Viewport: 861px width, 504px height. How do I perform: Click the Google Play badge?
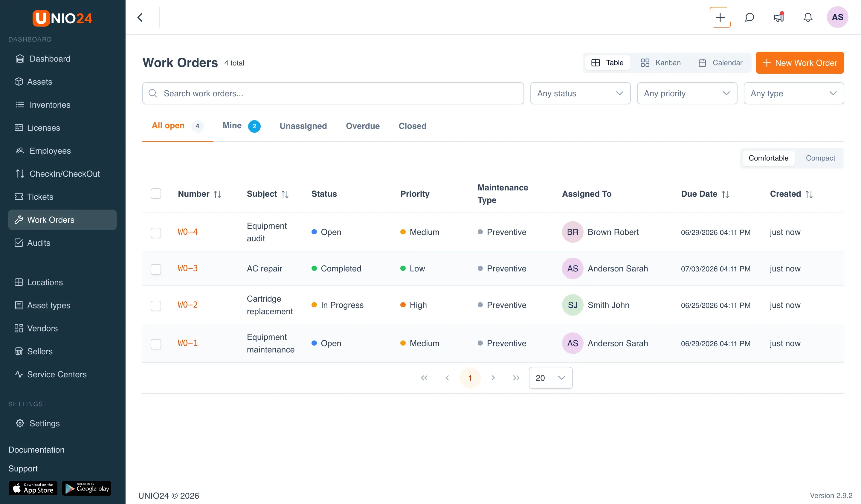87,488
